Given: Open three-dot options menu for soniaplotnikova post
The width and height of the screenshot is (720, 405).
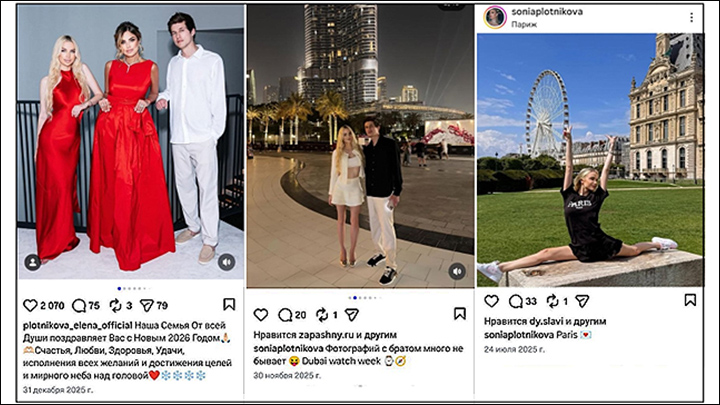Looking at the screenshot, I should [692, 17].
